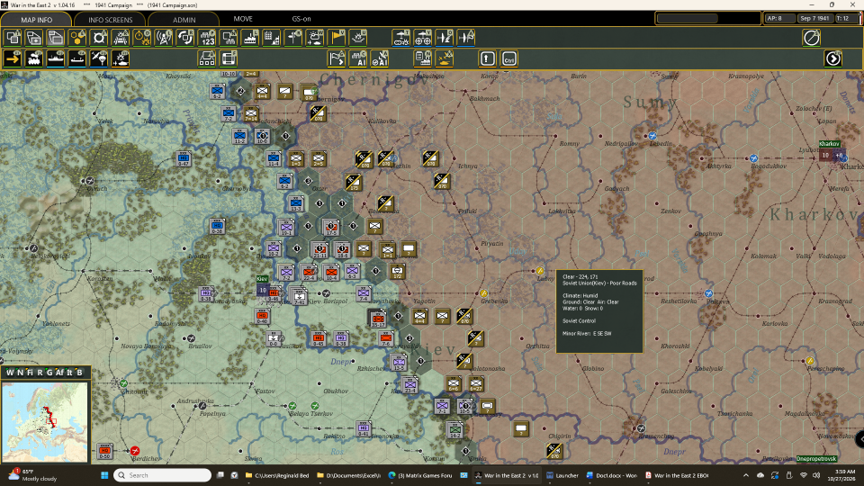Viewport: 864px width, 486px height.
Task: Click the yellow tank under fire icon
Action: (444, 58)
